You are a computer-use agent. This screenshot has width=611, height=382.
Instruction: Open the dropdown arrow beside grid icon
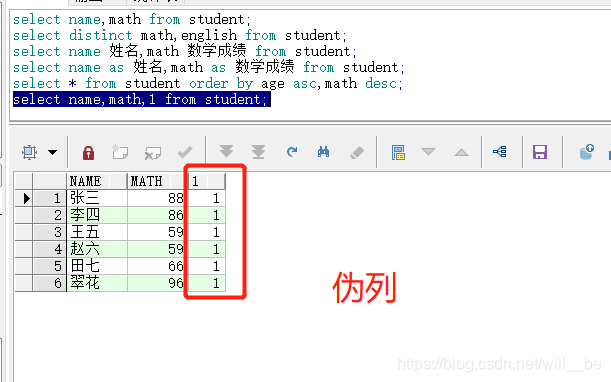[x=53, y=152]
